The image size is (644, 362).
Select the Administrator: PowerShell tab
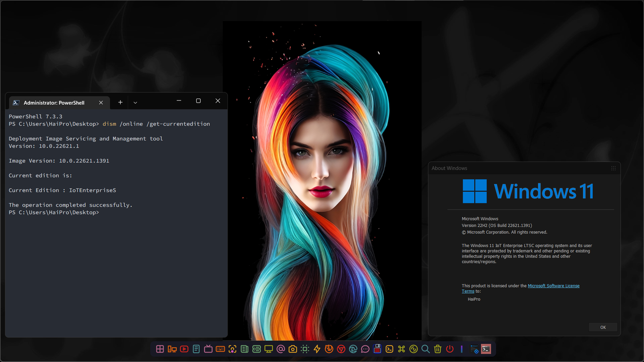[x=55, y=103]
